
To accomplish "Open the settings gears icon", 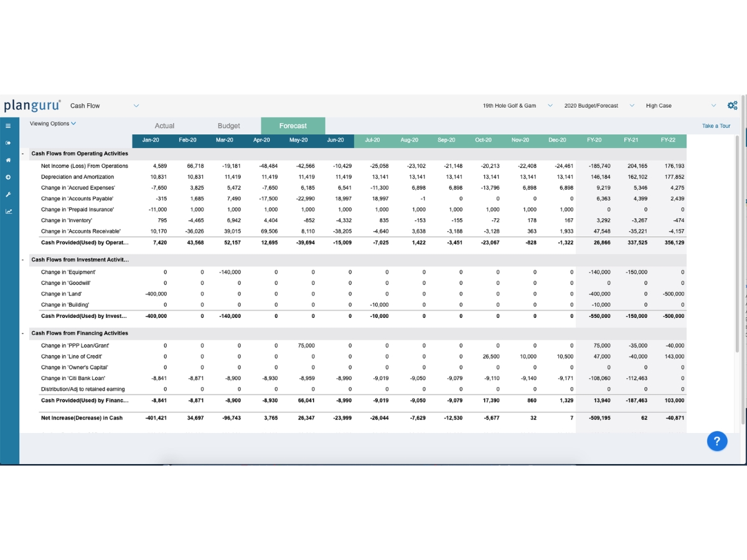I will point(732,106).
